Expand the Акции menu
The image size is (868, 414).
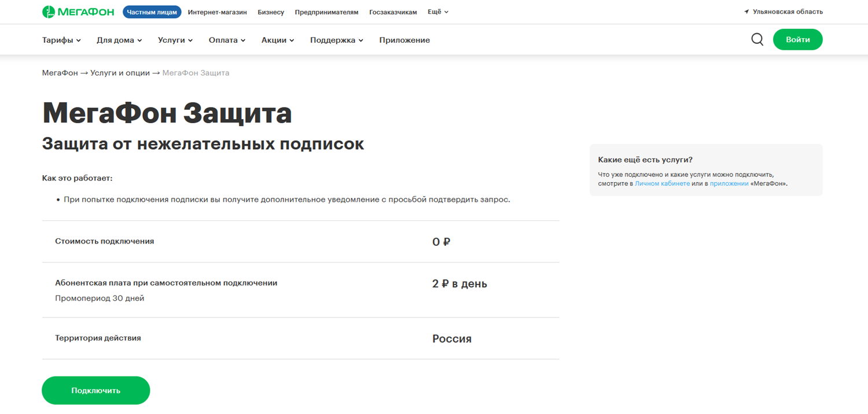pos(278,40)
